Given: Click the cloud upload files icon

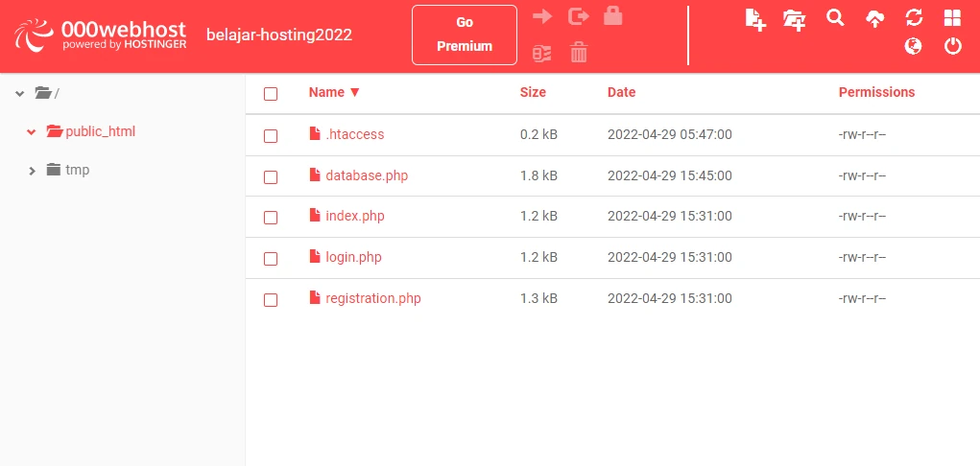Looking at the screenshot, I should pyautogui.click(x=875, y=19).
